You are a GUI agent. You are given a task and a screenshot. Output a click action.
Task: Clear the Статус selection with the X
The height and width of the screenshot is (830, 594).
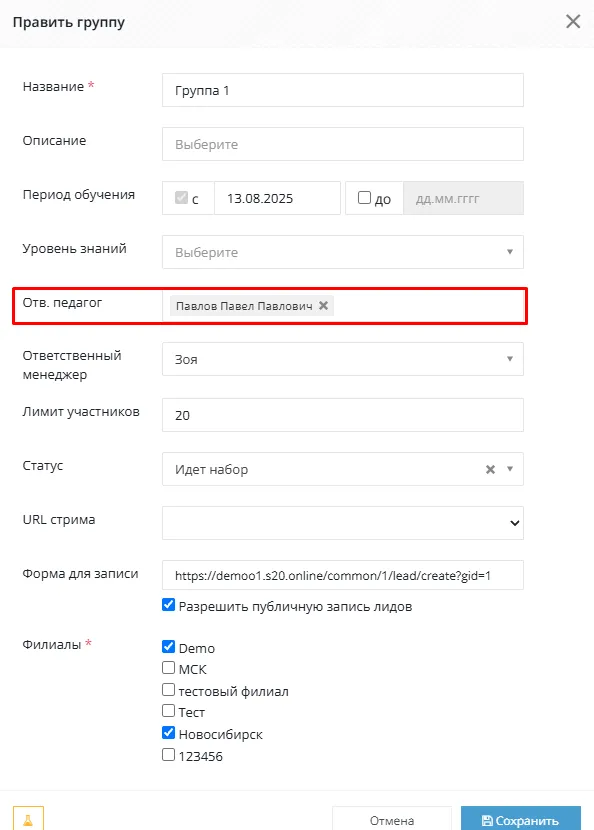pyautogui.click(x=490, y=469)
